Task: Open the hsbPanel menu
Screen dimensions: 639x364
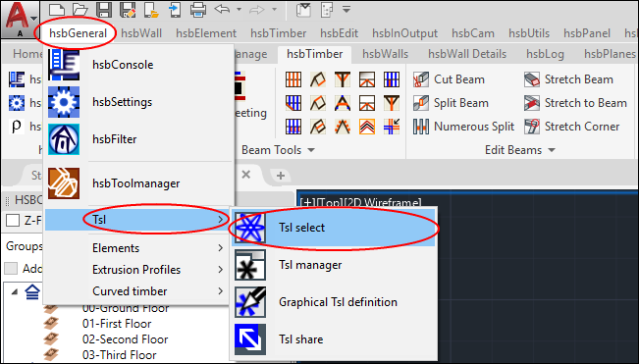Action: tap(587, 33)
